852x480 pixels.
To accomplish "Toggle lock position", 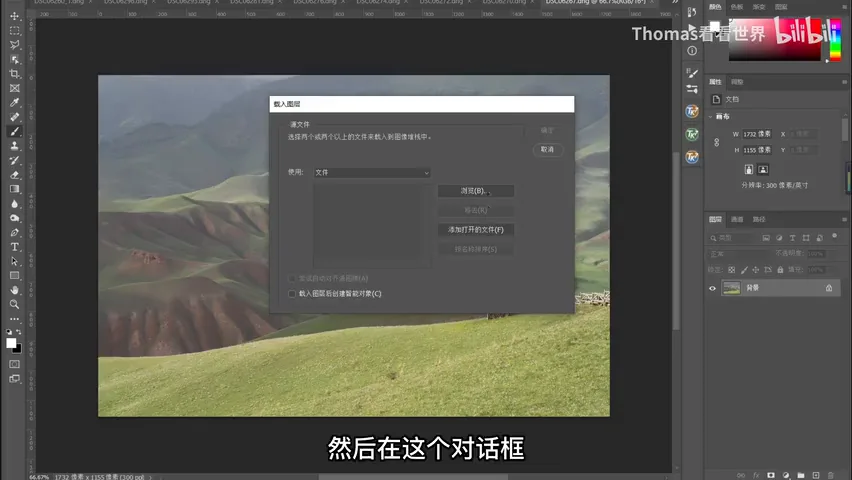I will coord(756,270).
